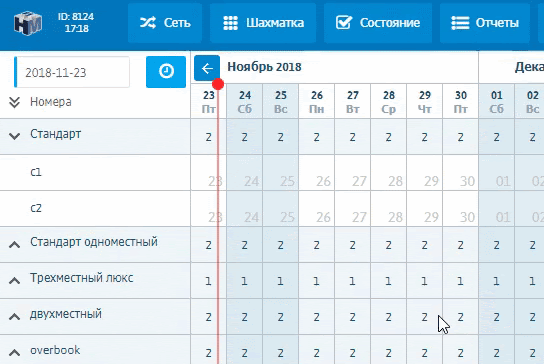Image resolution: width=544 pixels, height=364 pixels.
Task: Select the date header 30 Пт
Action: [x=461, y=101]
